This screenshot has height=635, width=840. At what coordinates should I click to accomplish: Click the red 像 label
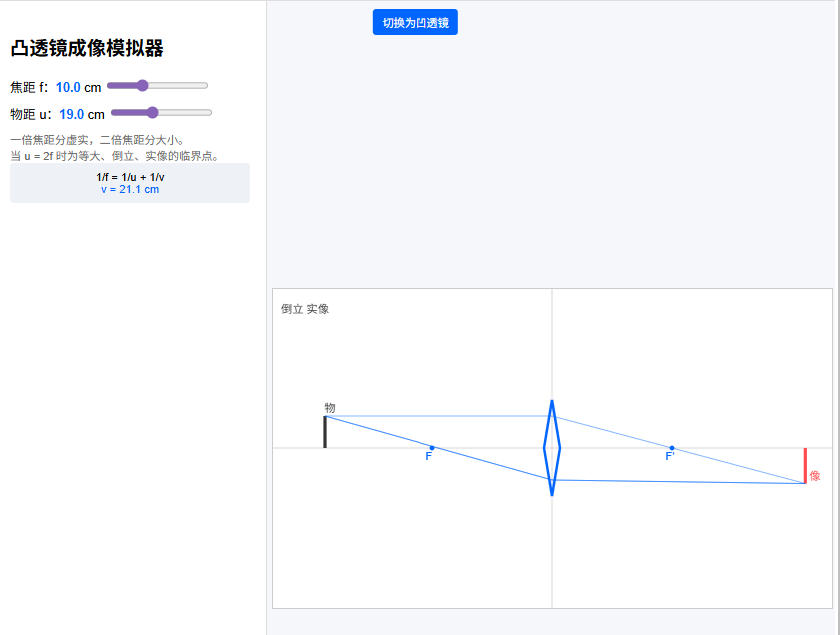[815, 476]
